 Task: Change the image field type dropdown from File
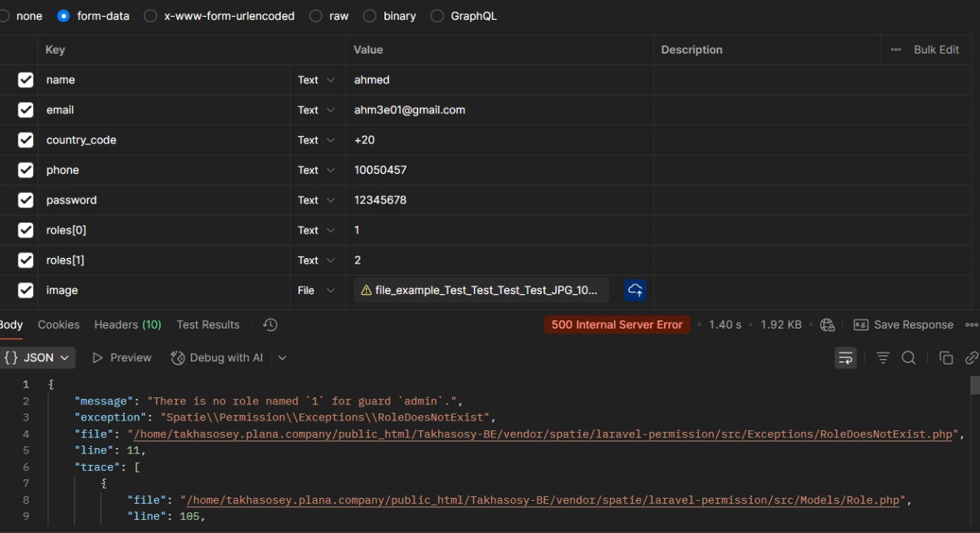tap(316, 290)
